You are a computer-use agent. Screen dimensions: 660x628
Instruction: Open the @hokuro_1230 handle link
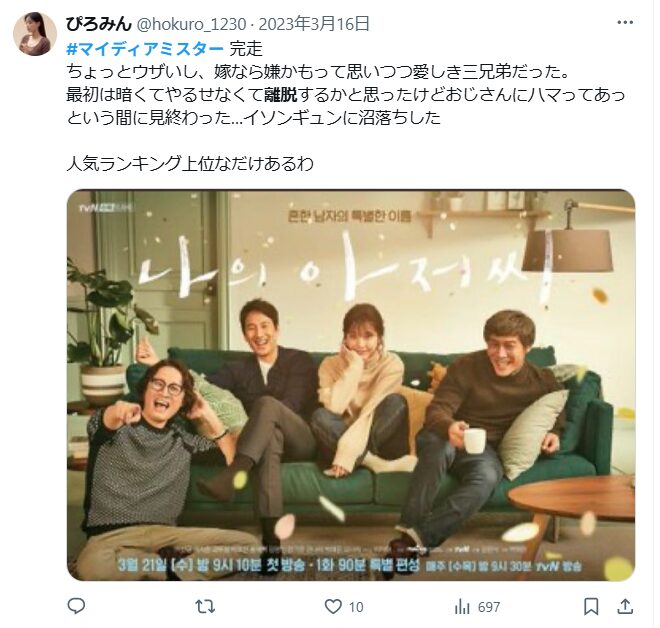(192, 24)
